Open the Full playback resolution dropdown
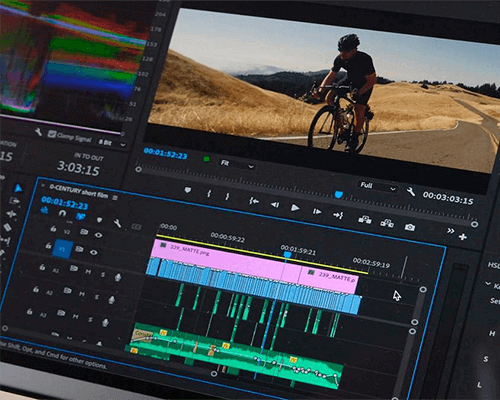 [378, 187]
